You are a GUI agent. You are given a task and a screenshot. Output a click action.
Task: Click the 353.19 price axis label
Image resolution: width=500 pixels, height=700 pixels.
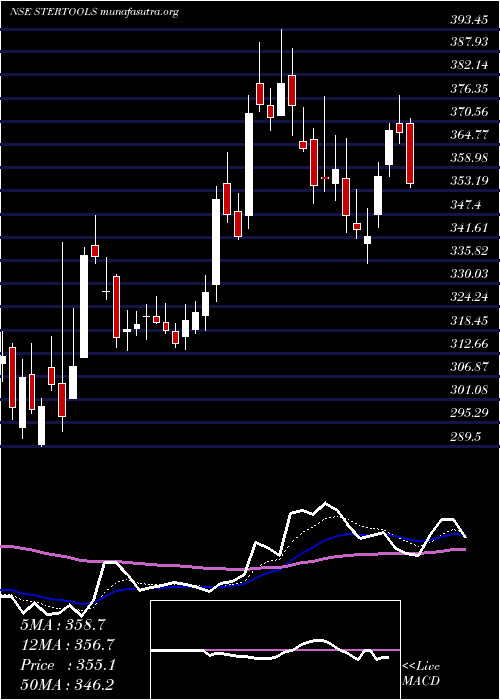(469, 181)
